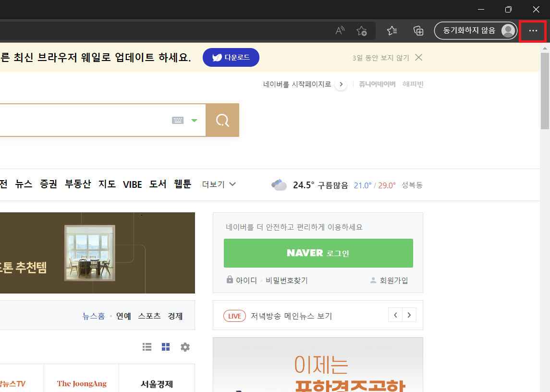Click the scrollbar up arrow
Image resolution: width=550 pixels, height=392 pixels.
(x=545, y=48)
